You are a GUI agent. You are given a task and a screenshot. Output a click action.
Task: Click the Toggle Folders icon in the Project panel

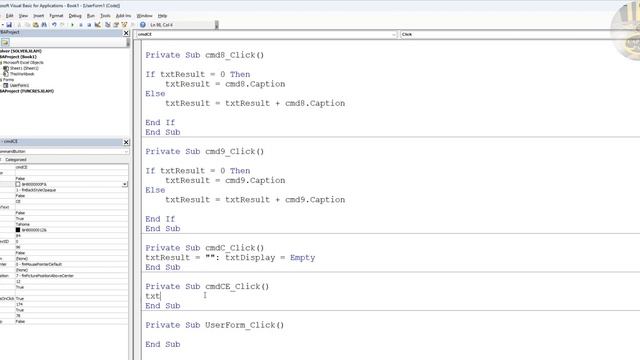click(5, 42)
